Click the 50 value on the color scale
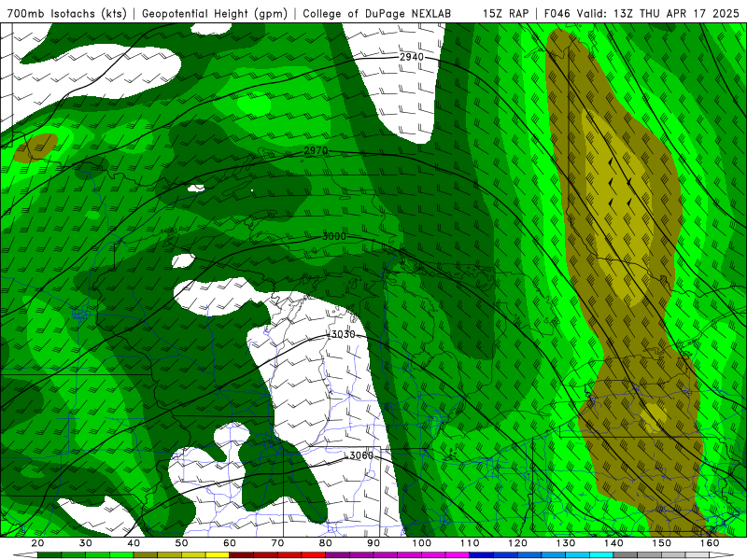The width and height of the screenshot is (747, 560). [x=181, y=543]
